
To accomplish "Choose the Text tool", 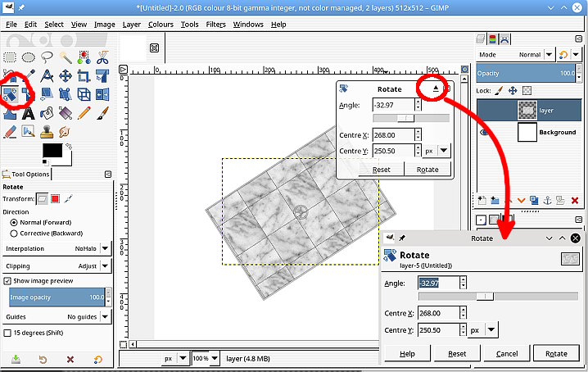I will [28, 113].
